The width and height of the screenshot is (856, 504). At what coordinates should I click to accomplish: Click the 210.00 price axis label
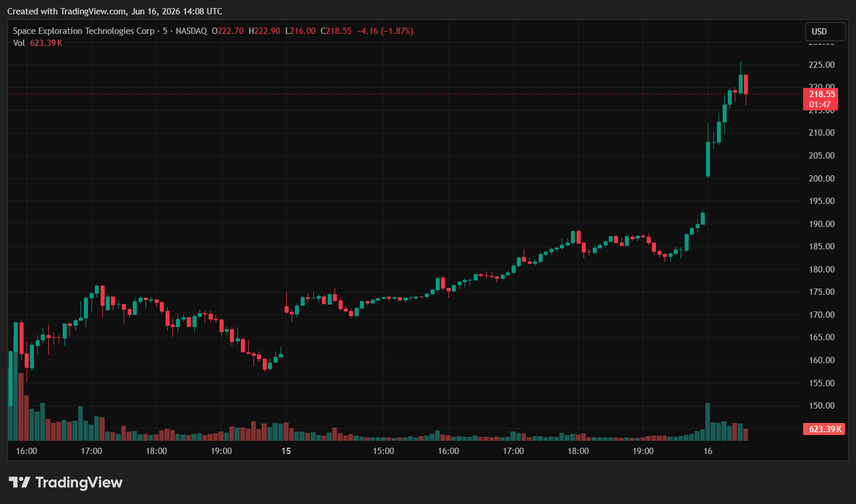click(x=822, y=133)
